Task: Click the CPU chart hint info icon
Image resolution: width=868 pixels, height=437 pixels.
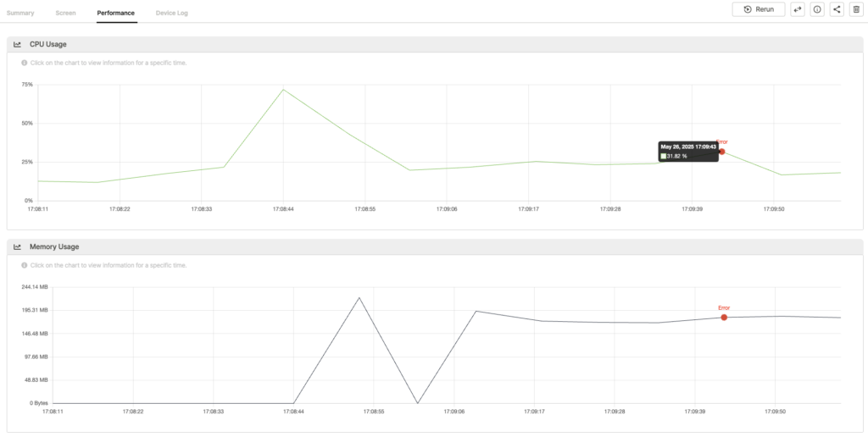Action: coord(25,63)
